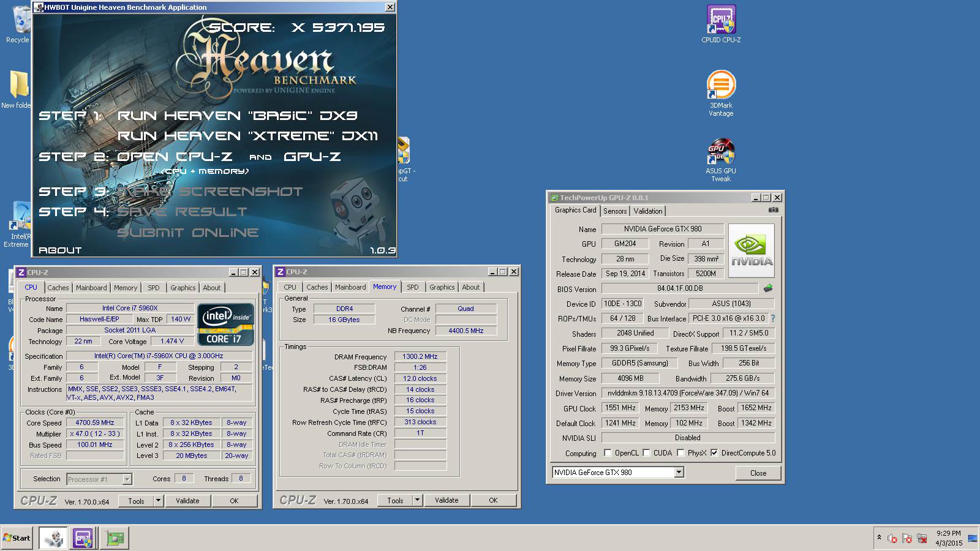Image resolution: width=980 pixels, height=551 pixels.
Task: Switch to the Validation tab in GPU-Z
Action: [648, 211]
